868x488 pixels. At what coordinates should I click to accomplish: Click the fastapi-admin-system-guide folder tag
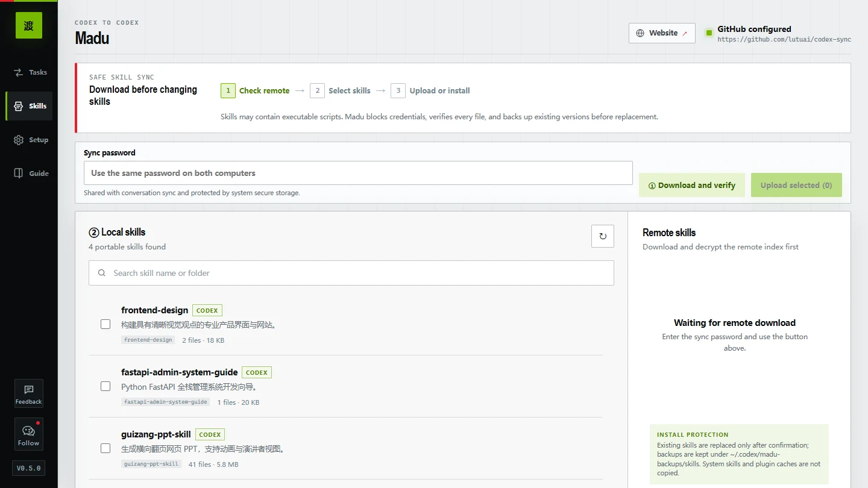pos(166,402)
